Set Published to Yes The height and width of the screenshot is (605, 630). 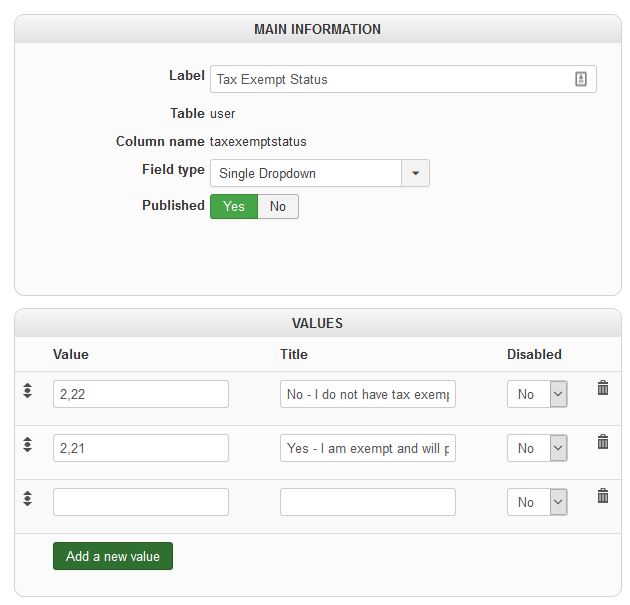234,206
